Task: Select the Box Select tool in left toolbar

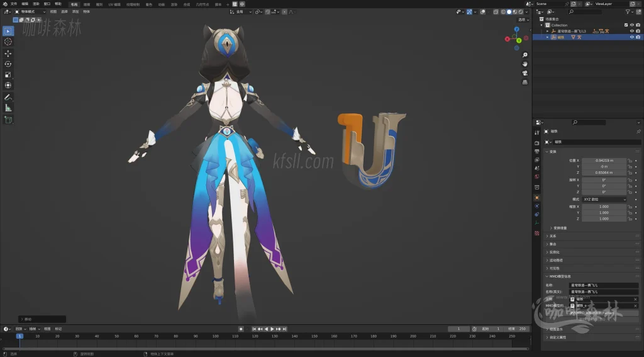Action: coord(8,31)
